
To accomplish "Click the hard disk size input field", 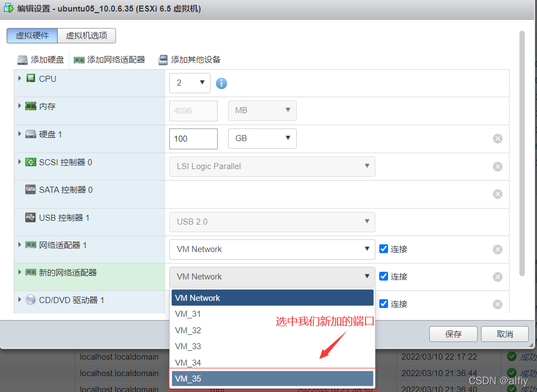I will 193,138.
